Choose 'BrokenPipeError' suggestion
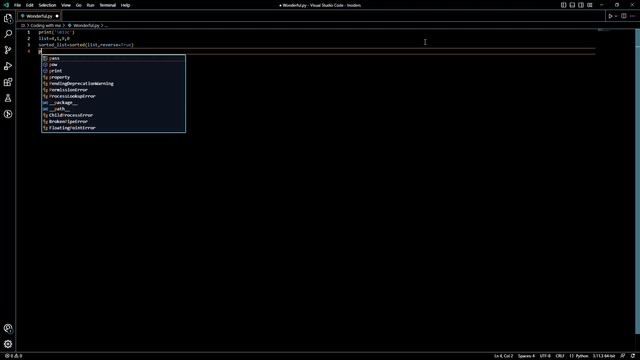640x360 pixels. click(x=113, y=122)
